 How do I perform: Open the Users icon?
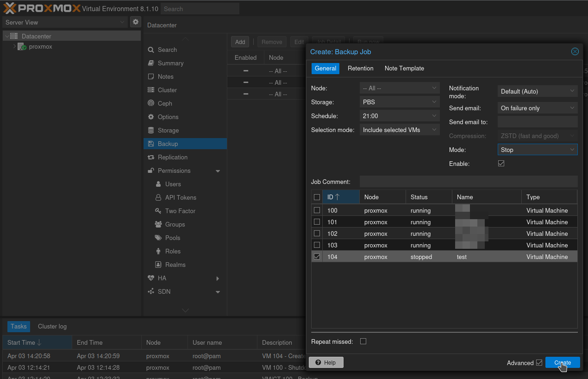[158, 184]
